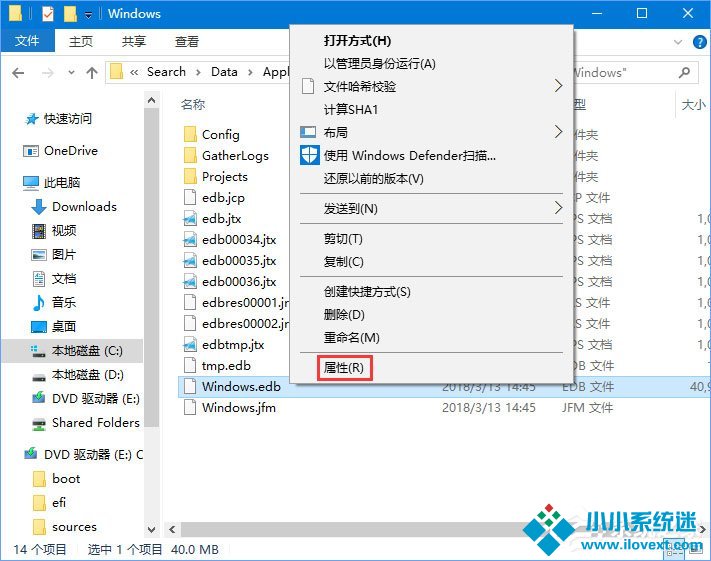Click Data breadcrumb in address bar
The image size is (711, 561).
(x=224, y=72)
